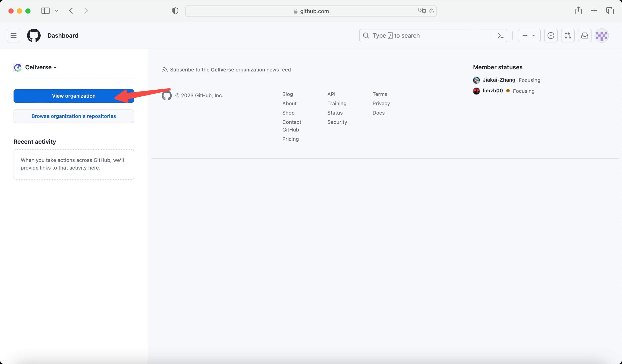Click limzh00's avatar in Member statuses
The image size is (622, 364).
point(476,91)
